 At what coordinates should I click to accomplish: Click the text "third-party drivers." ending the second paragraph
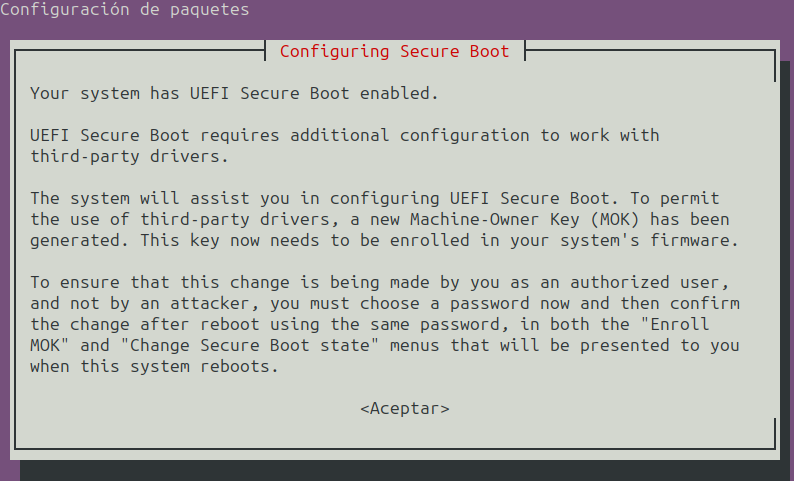129,157
